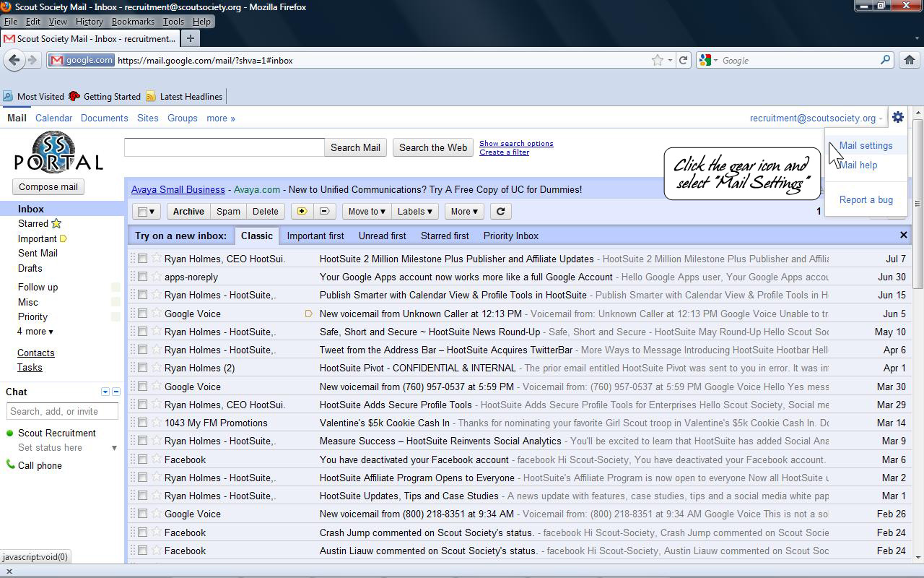Image resolution: width=924 pixels, height=578 pixels.
Task: Tick checkbox for Jun 15 HootSuite email
Action: pyautogui.click(x=143, y=295)
